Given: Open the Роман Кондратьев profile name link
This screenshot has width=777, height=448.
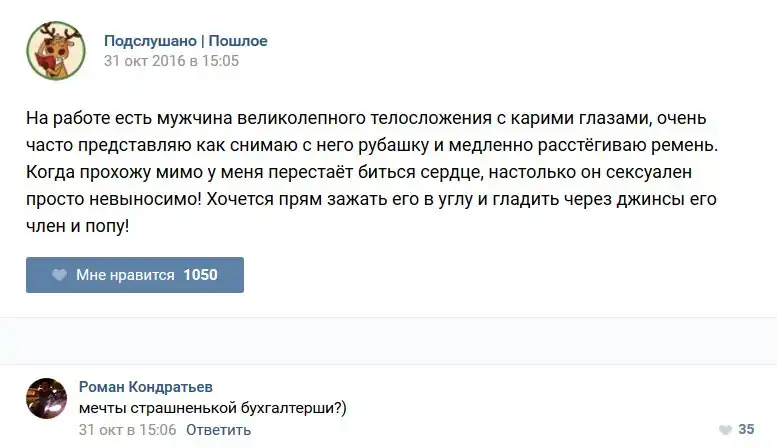Looking at the screenshot, I should 145,387.
